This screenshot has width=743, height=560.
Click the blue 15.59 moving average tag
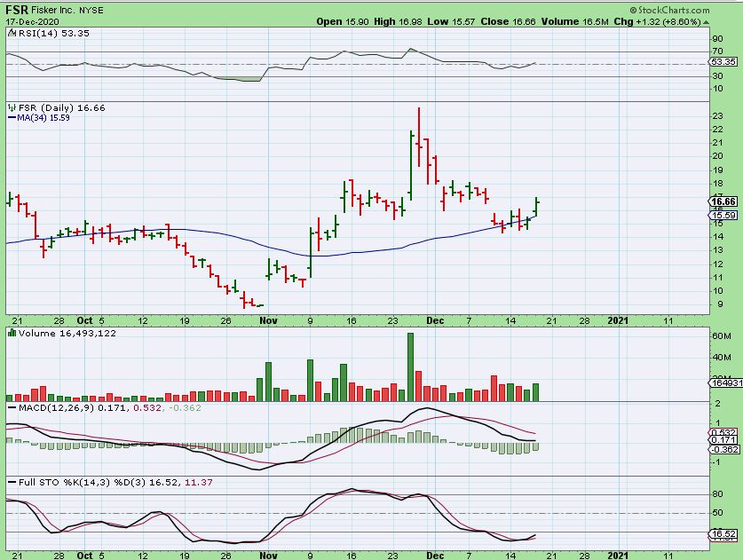point(726,216)
